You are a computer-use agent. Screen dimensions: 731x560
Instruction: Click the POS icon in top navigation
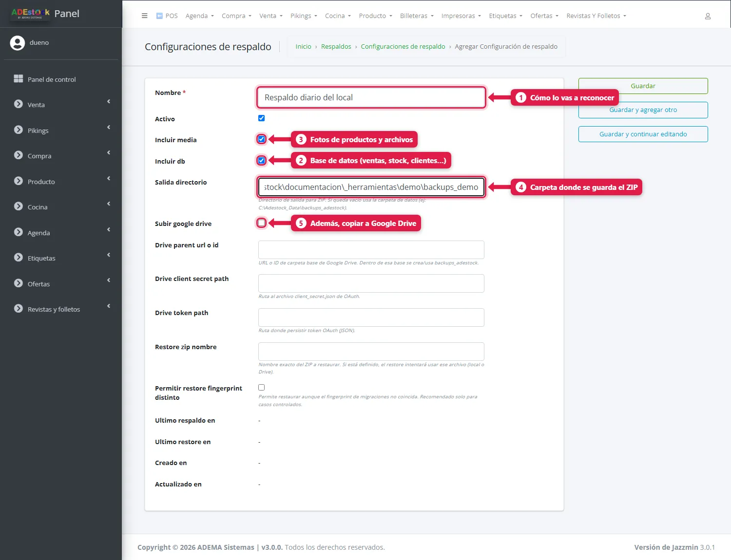coord(159,16)
